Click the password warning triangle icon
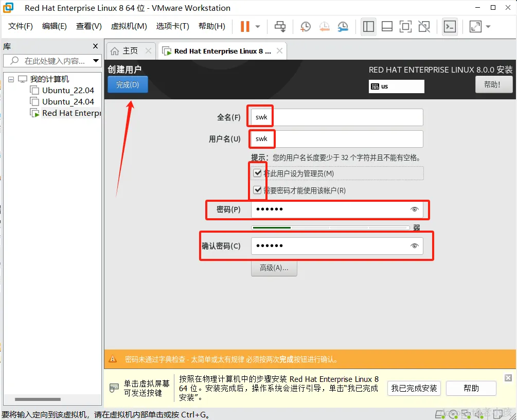 113,359
